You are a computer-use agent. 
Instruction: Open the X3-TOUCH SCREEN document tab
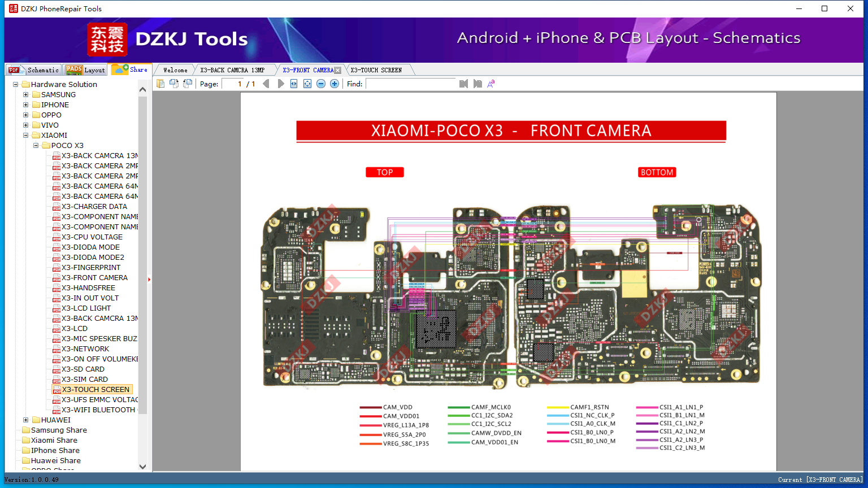click(x=376, y=70)
